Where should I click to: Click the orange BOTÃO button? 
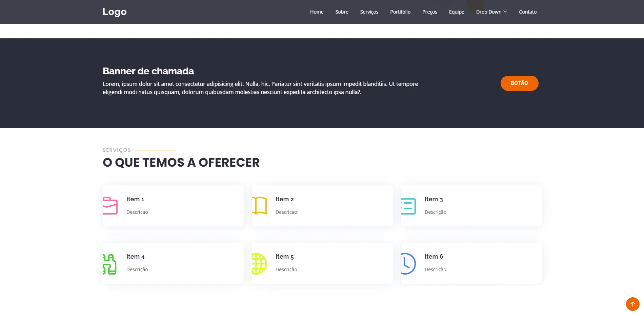[x=519, y=83]
